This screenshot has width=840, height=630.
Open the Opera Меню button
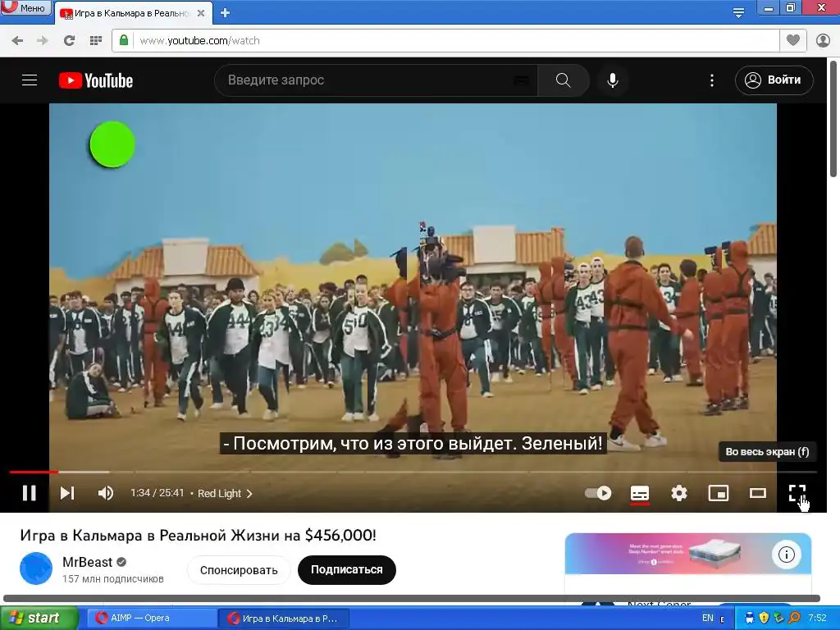[25, 7]
